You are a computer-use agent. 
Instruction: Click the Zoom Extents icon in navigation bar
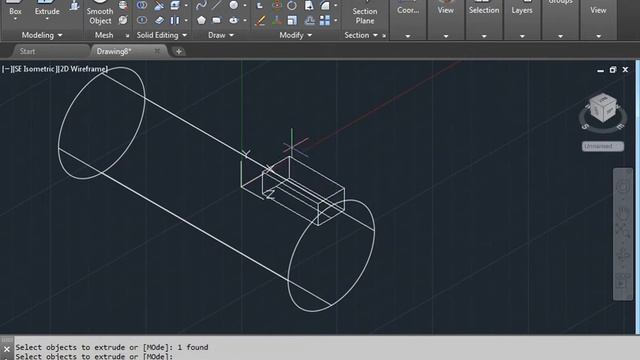(622, 231)
